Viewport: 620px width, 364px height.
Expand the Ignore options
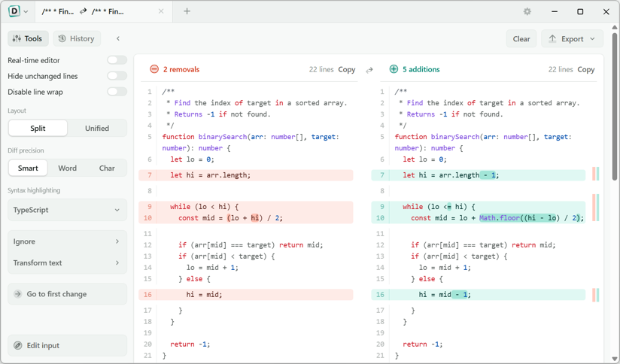tap(67, 241)
